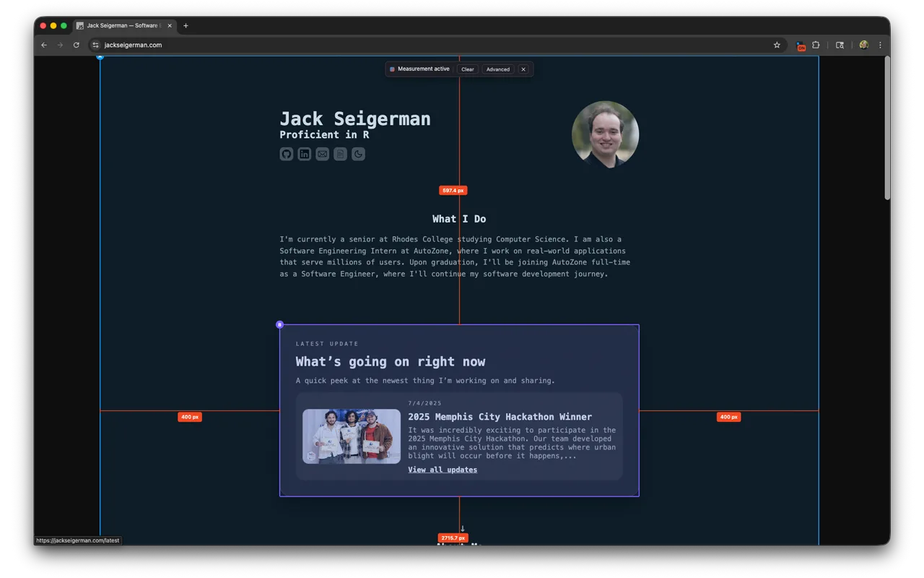Go forward using the browser forward arrow
This screenshot has width=924, height=578.
tap(60, 45)
